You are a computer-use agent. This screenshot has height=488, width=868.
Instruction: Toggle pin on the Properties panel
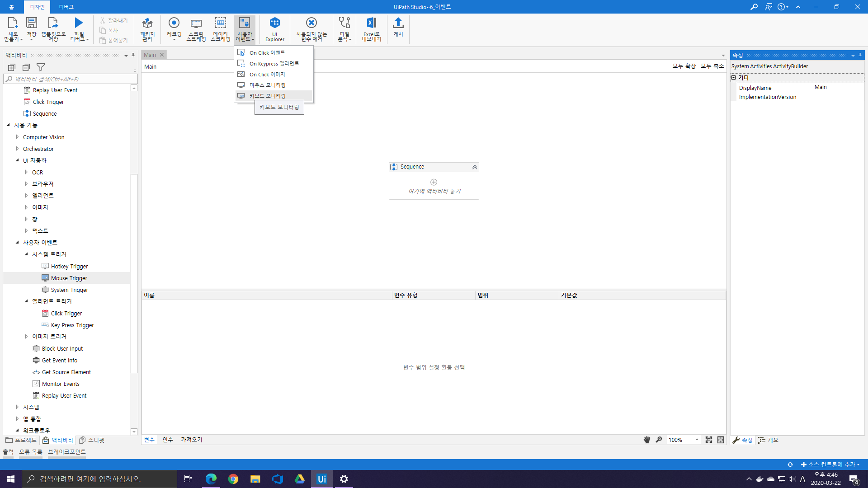(860, 55)
